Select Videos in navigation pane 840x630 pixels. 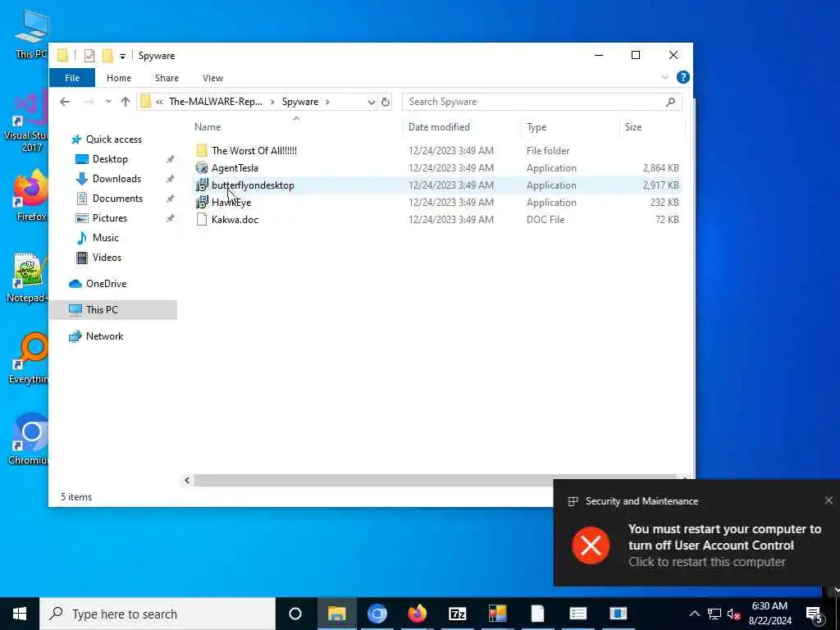107,258
